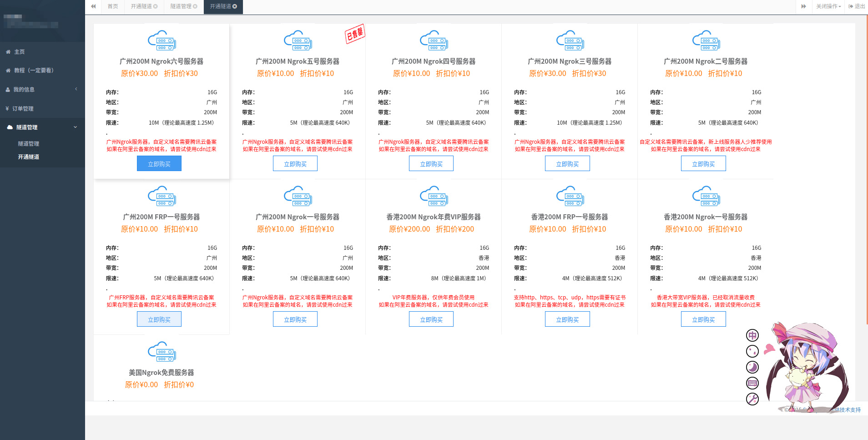The width and height of the screenshot is (868, 440).
Task: Click the 已售罄 sold-out stamp
Action: point(355,34)
